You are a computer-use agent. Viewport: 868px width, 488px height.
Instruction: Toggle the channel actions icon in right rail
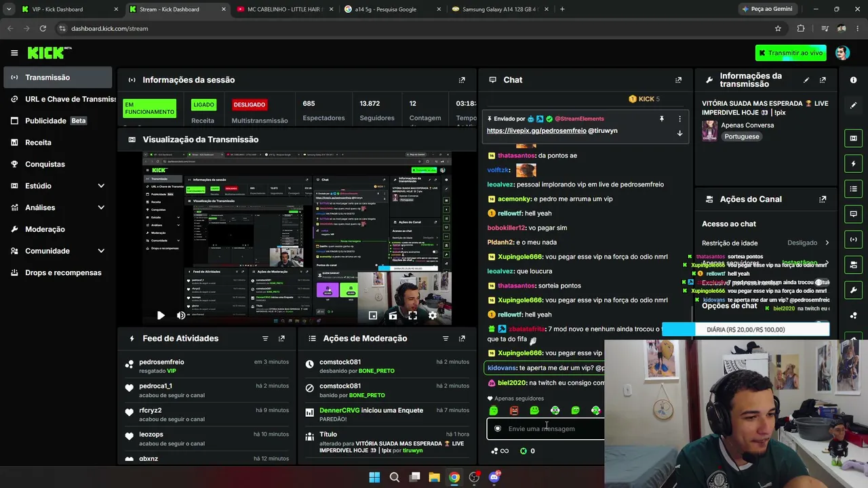[x=853, y=264]
